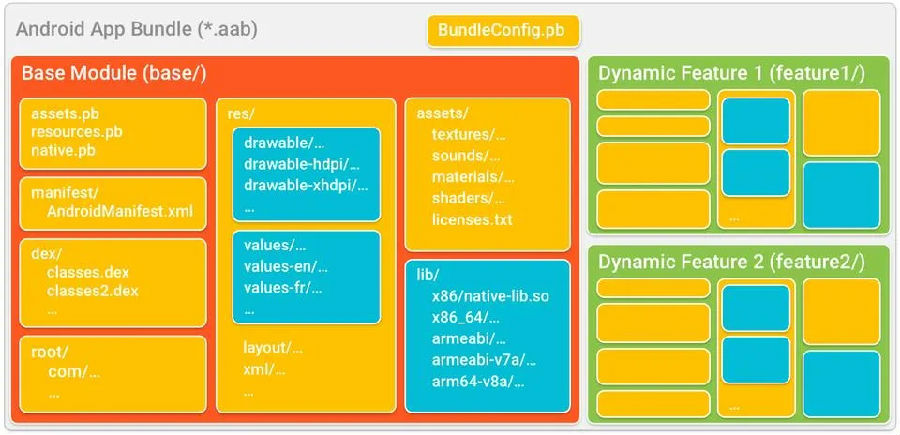Viewport: 900px width, 435px height.
Task: Click the Dynamic Feature 2 (feature2/) title
Action: (x=731, y=262)
